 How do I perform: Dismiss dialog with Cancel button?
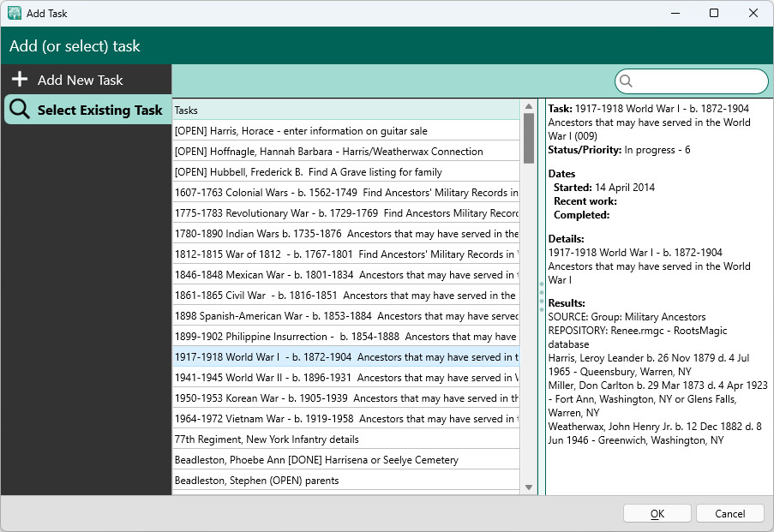point(730,514)
